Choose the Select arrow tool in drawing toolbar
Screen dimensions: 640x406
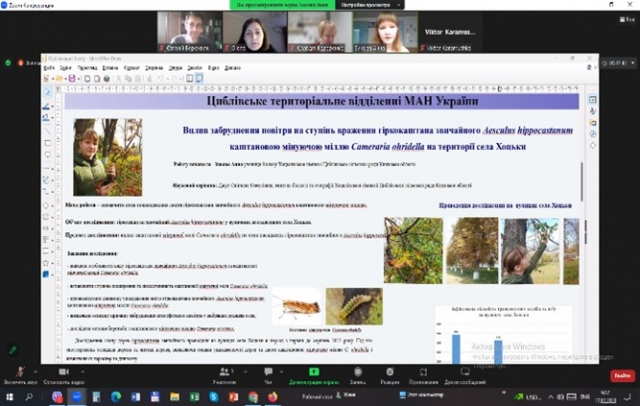coord(47,93)
